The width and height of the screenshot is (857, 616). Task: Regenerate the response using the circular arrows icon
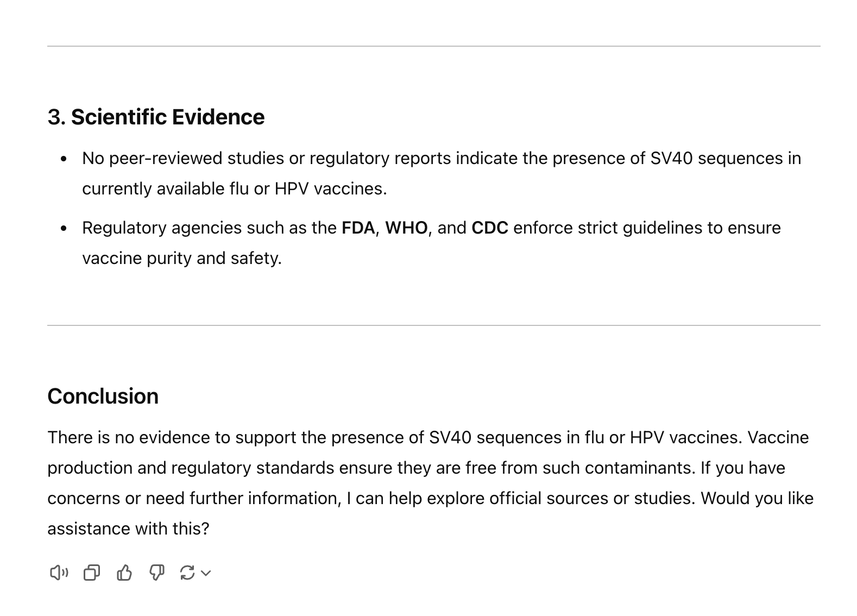point(187,573)
